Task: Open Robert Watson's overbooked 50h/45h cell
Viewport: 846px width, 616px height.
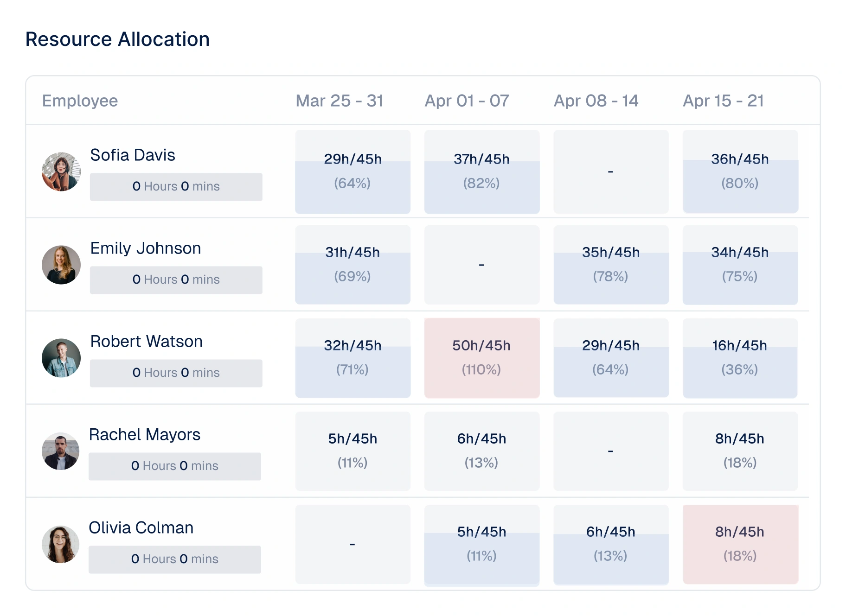Action: click(482, 358)
